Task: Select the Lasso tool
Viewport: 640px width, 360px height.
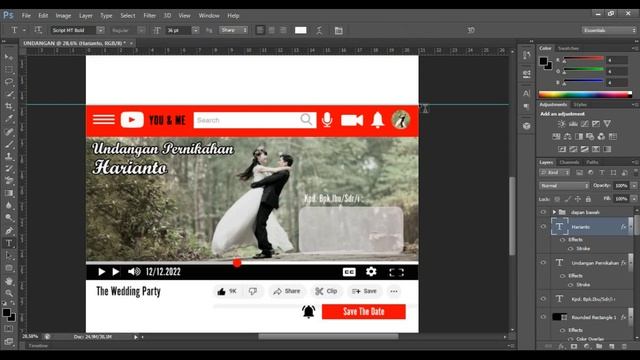Action: (x=9, y=82)
